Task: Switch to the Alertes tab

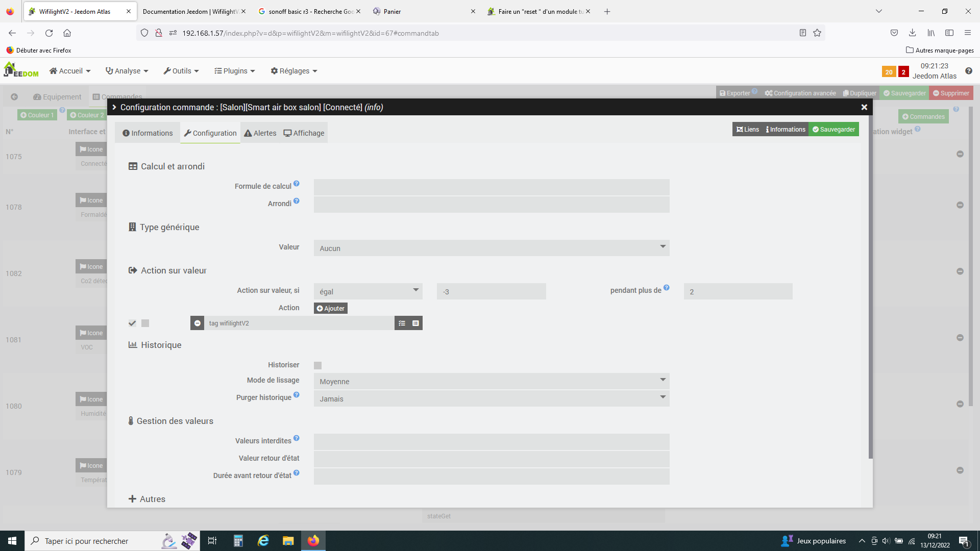Action: tap(260, 133)
